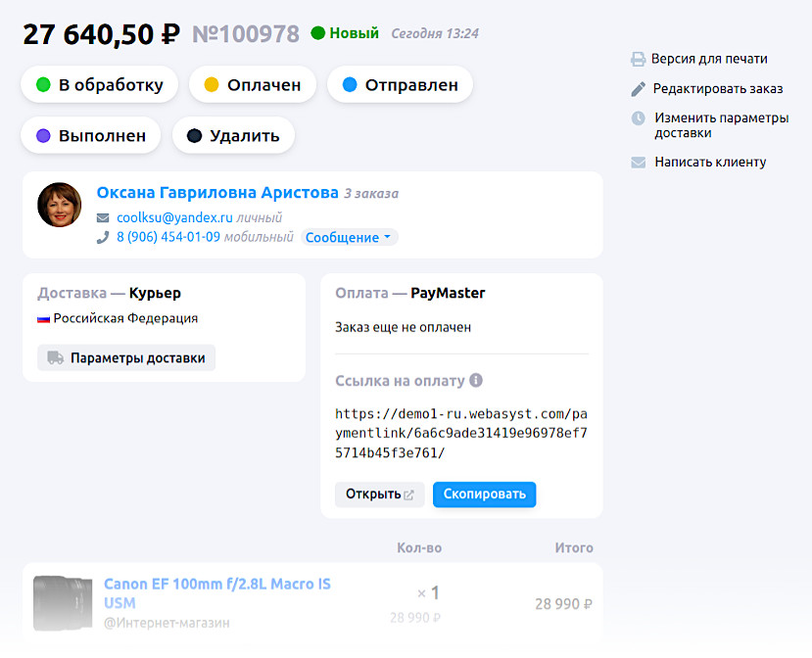The height and width of the screenshot is (658, 812).
Task: Click the pencil icon to edit order
Action: click(636, 87)
